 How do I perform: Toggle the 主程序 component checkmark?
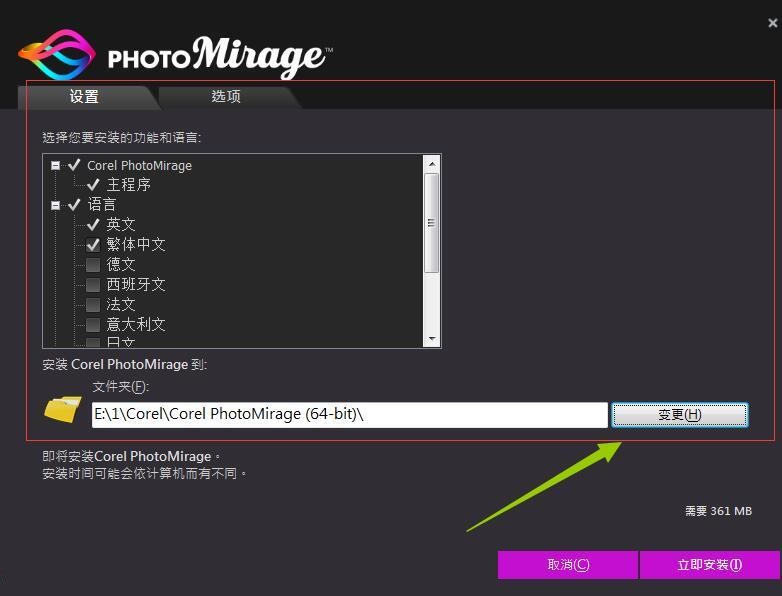pyautogui.click(x=93, y=185)
